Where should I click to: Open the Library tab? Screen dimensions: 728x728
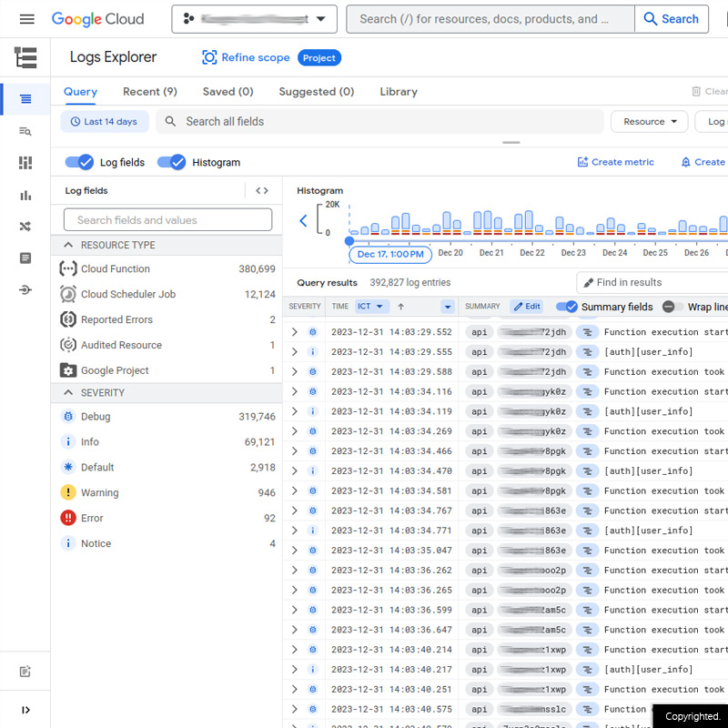(399, 92)
